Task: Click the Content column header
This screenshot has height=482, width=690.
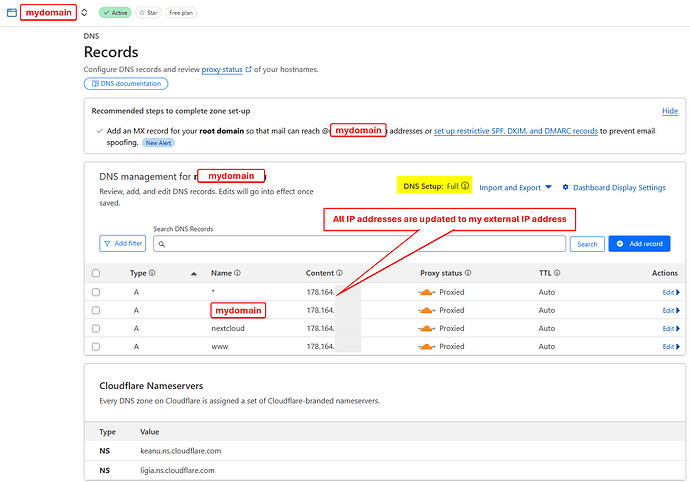Action: (320, 273)
